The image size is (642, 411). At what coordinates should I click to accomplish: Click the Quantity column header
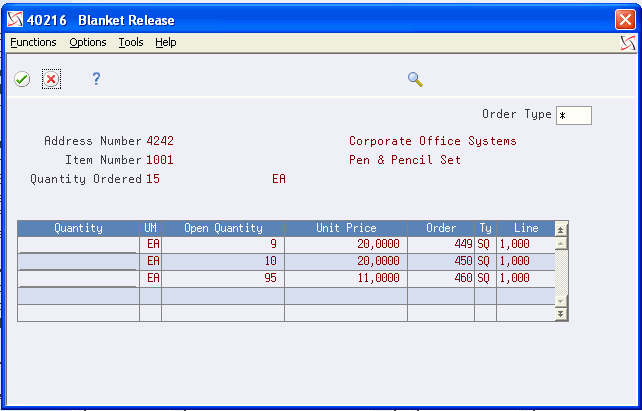coord(78,228)
